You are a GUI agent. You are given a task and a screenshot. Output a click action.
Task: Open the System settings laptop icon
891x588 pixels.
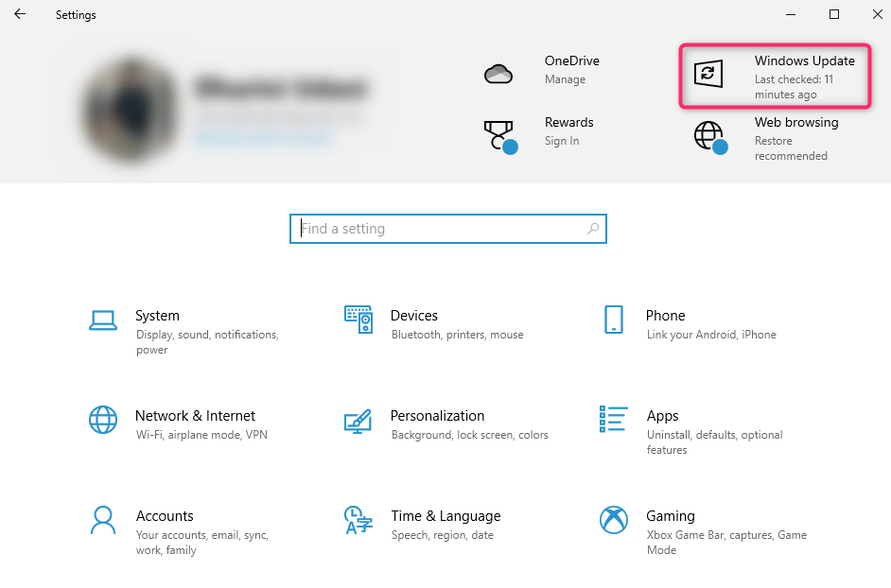click(102, 320)
